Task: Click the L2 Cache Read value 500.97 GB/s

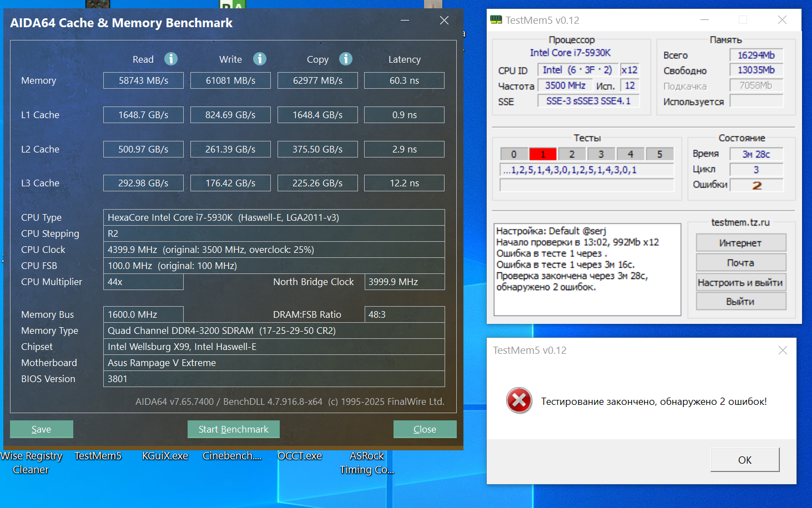Action: click(143, 149)
